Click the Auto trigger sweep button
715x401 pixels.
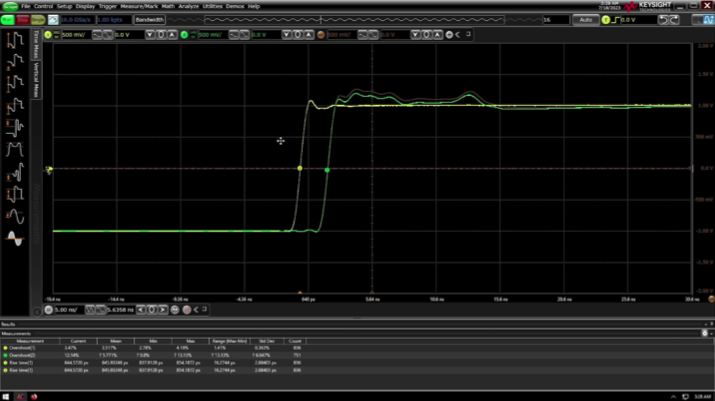tap(585, 20)
